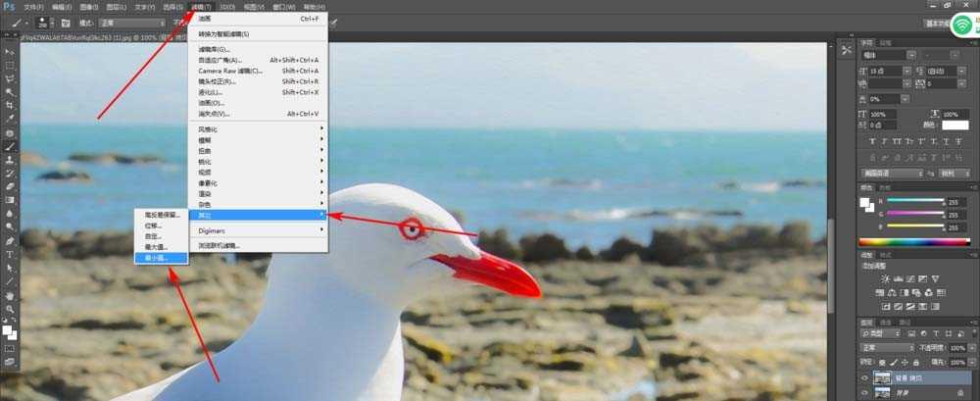Select the Rectangular Marquee tool
The width and height of the screenshot is (980, 401).
point(10,65)
